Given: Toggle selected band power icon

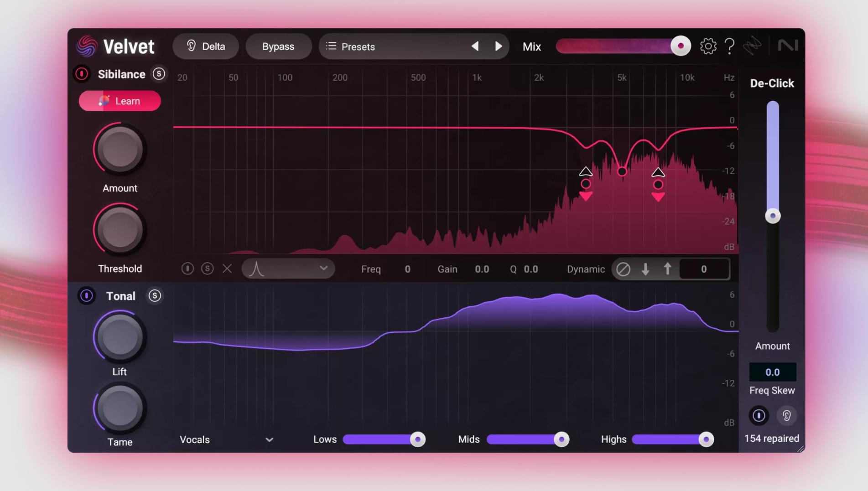Looking at the screenshot, I should (187, 269).
